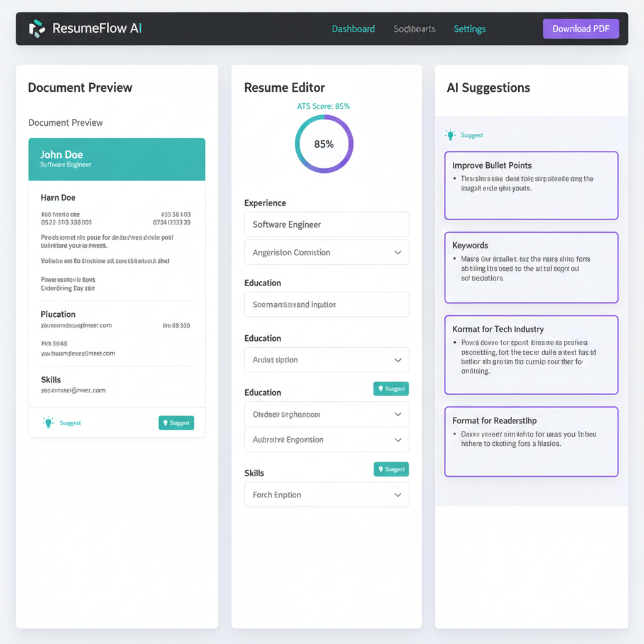Image resolution: width=644 pixels, height=644 pixels.
Task: Click the lightbulb icon atop the AI Suggestions panel
Action: (x=450, y=135)
